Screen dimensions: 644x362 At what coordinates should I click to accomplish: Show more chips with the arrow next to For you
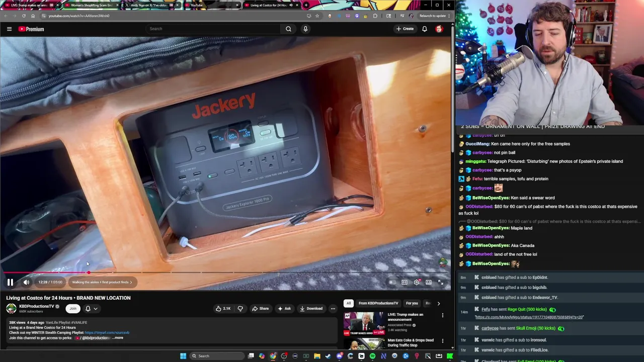click(x=438, y=303)
